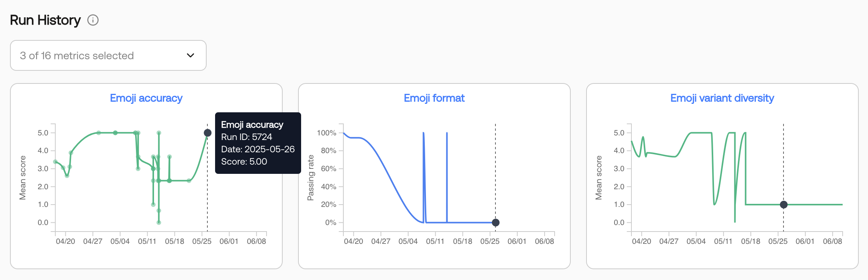Image resolution: width=868 pixels, height=280 pixels.
Task: Select the highlighted Emoji accuracy data point
Action: tap(207, 133)
